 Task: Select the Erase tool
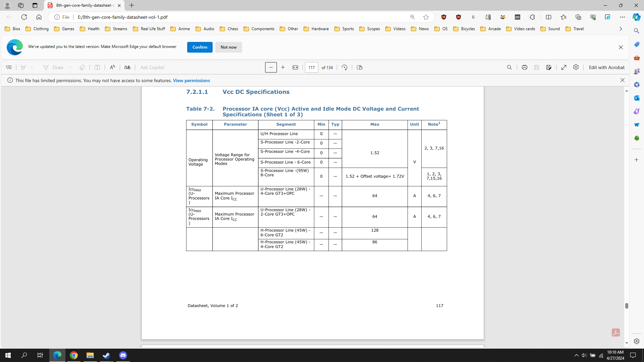(82, 67)
